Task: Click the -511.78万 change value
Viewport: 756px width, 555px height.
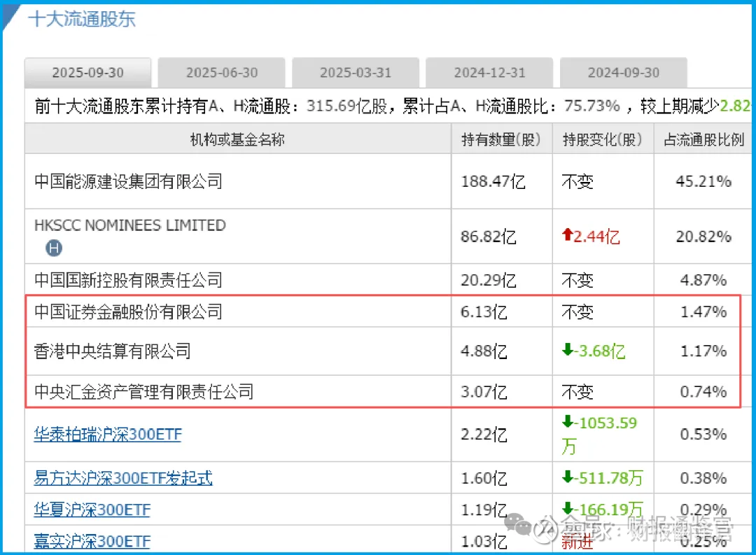Action: 608,478
